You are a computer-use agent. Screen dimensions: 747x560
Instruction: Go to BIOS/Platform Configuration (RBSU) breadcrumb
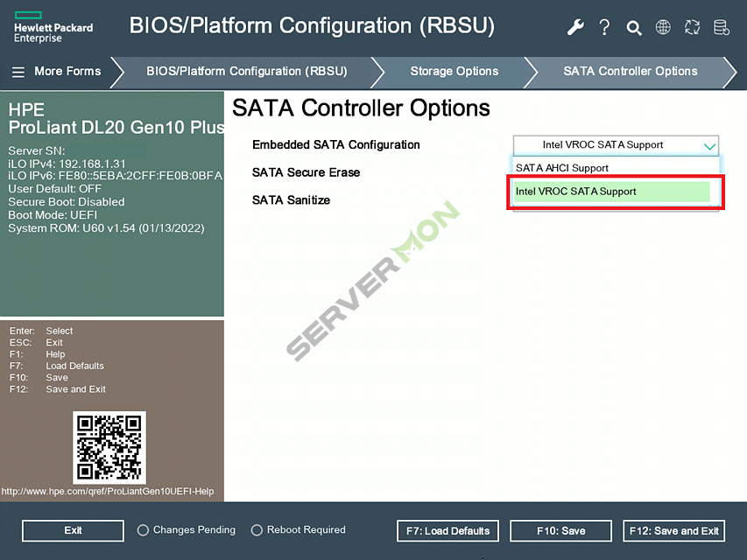click(246, 72)
